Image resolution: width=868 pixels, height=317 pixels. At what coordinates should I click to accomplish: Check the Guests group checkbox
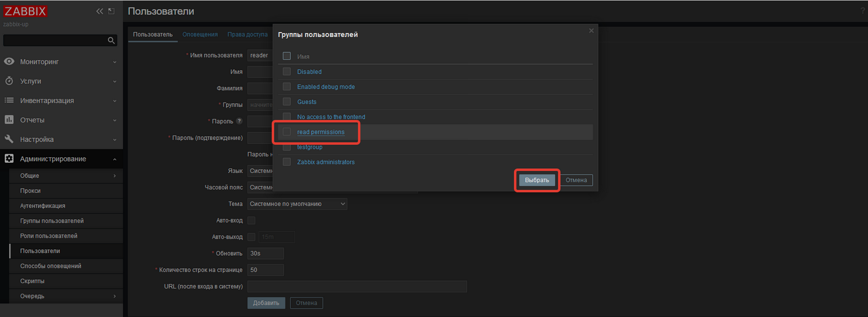[x=286, y=102]
